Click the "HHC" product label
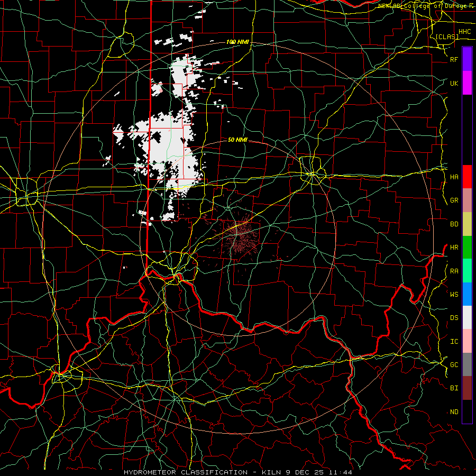476x476 pixels. coord(465,32)
